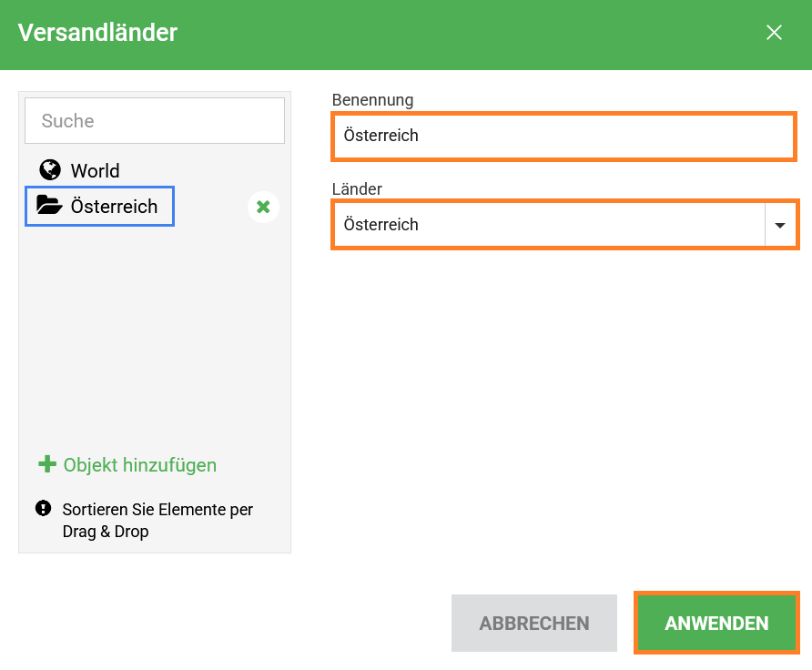The width and height of the screenshot is (812, 670).
Task: Select the World entry in the list
Action: (x=95, y=171)
